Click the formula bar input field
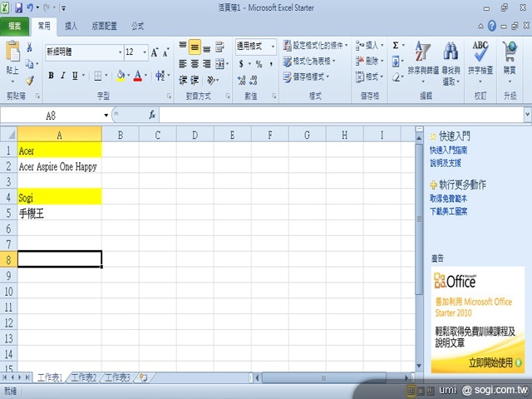 tap(342, 116)
